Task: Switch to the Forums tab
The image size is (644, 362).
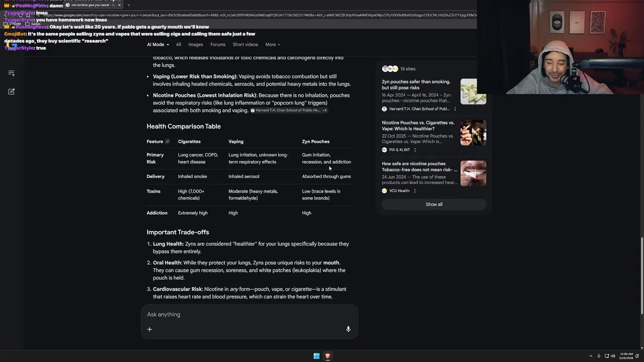Action: point(218,45)
